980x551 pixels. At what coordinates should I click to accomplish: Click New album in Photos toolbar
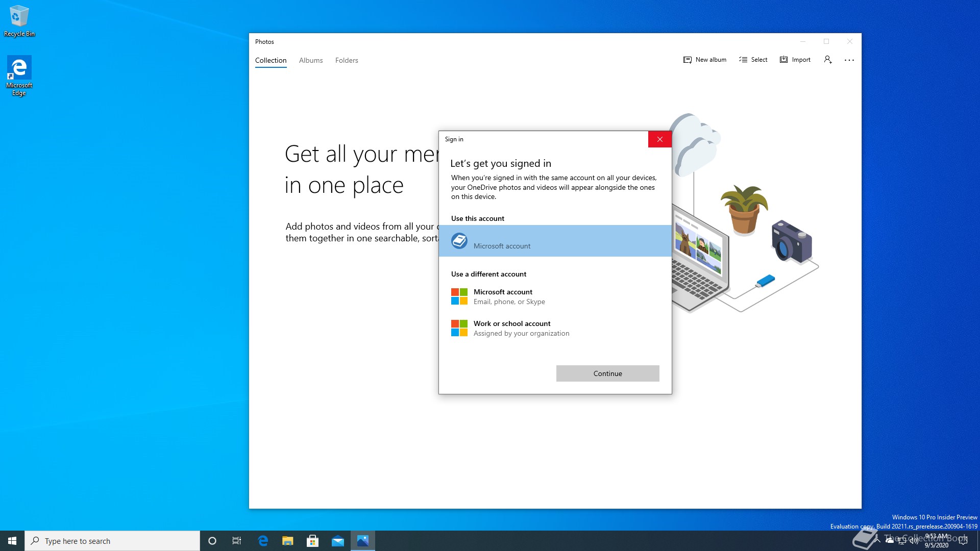point(704,60)
